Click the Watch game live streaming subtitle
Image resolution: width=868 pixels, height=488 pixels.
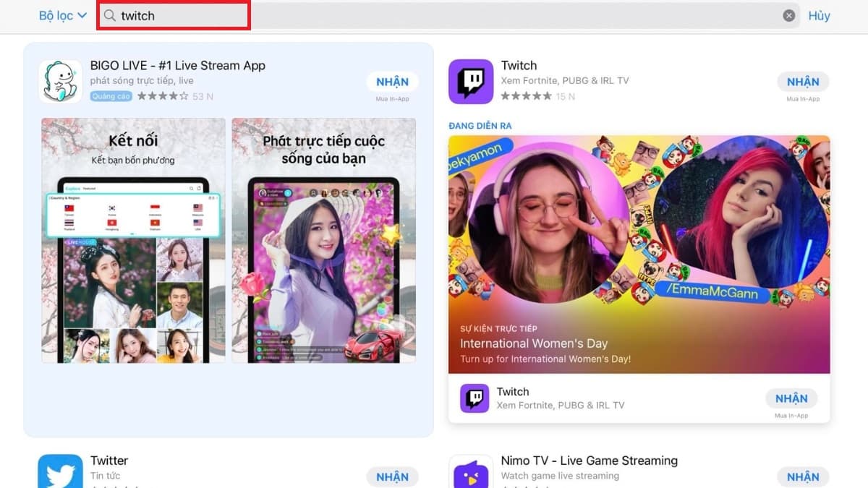coord(560,476)
